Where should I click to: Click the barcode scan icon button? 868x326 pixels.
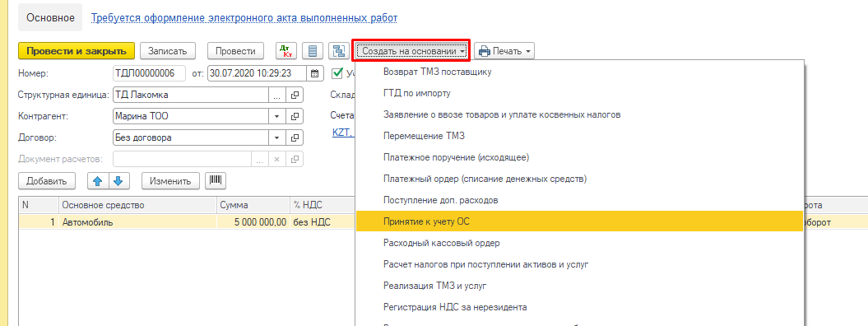click(x=215, y=180)
